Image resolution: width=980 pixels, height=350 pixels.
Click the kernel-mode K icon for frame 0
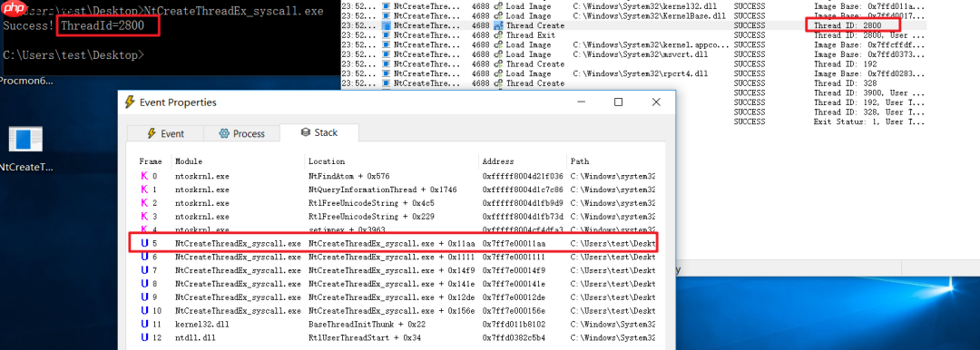[x=144, y=176]
